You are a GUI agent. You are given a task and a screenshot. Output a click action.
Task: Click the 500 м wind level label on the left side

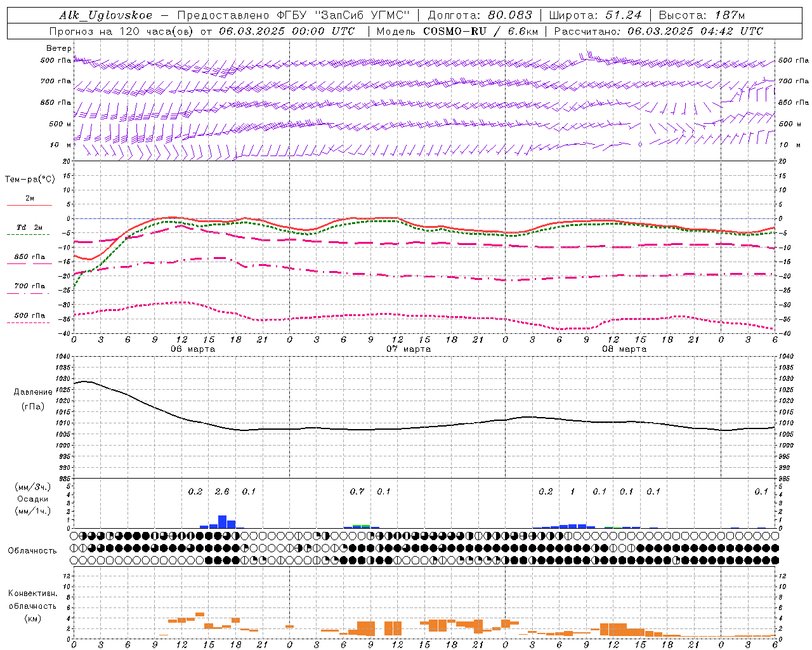click(60, 124)
